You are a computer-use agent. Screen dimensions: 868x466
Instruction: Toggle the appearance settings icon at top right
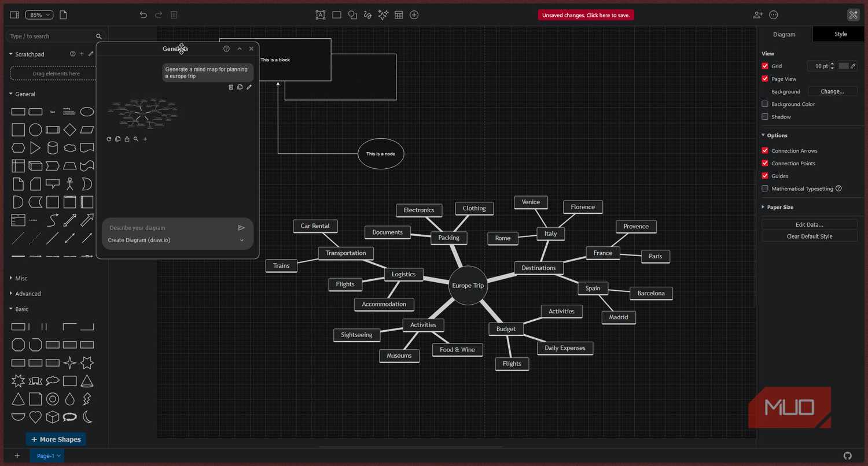853,15
